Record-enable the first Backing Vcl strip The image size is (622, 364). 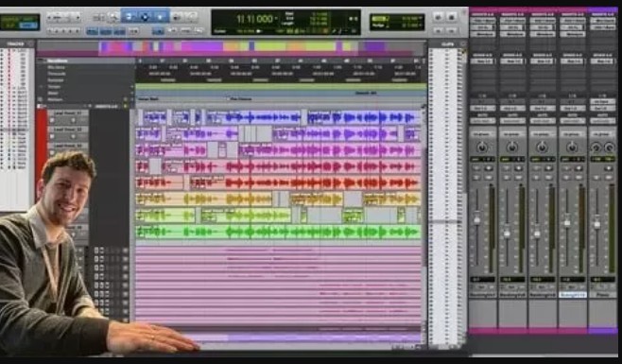coord(489,168)
